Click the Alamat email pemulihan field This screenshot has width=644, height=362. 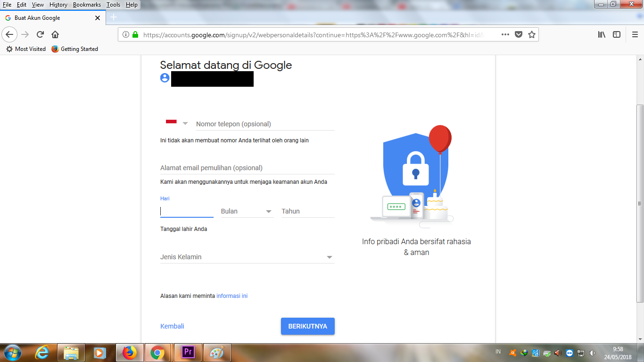pos(247,168)
